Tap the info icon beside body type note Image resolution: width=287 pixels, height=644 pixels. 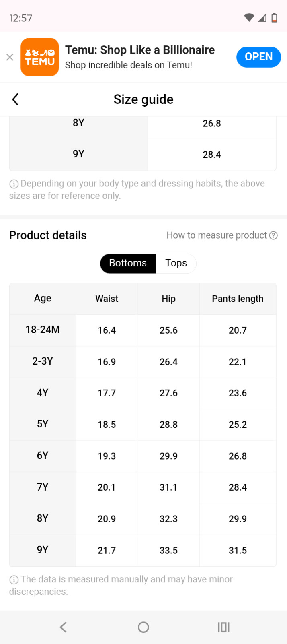click(14, 184)
